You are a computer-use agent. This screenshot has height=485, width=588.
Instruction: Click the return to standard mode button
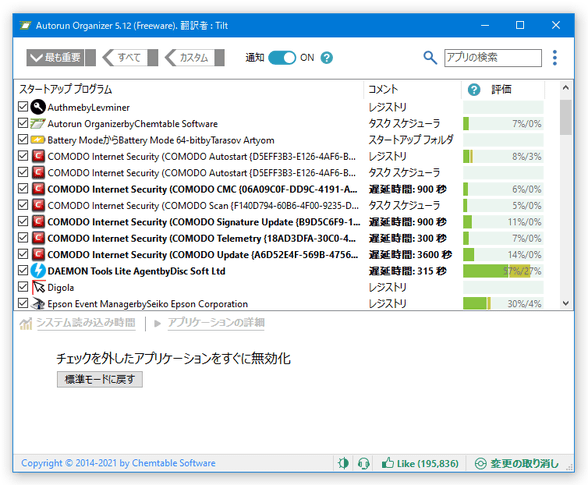tap(100, 379)
